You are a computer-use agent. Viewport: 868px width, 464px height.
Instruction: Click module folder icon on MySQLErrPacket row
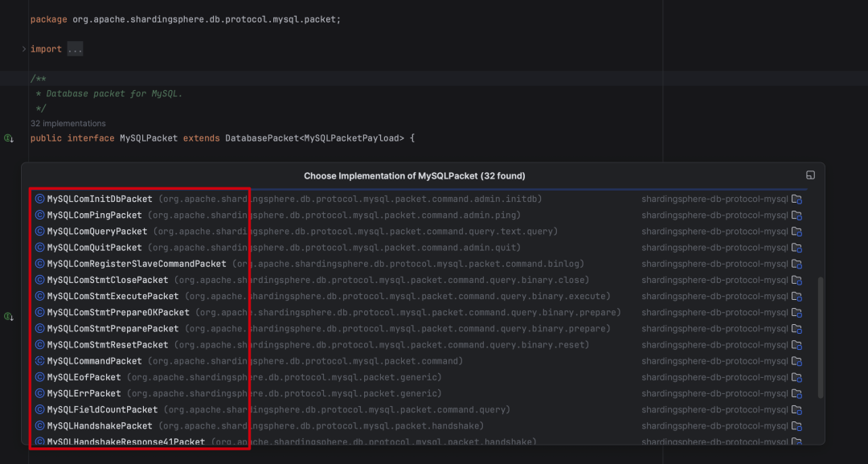[x=796, y=393]
